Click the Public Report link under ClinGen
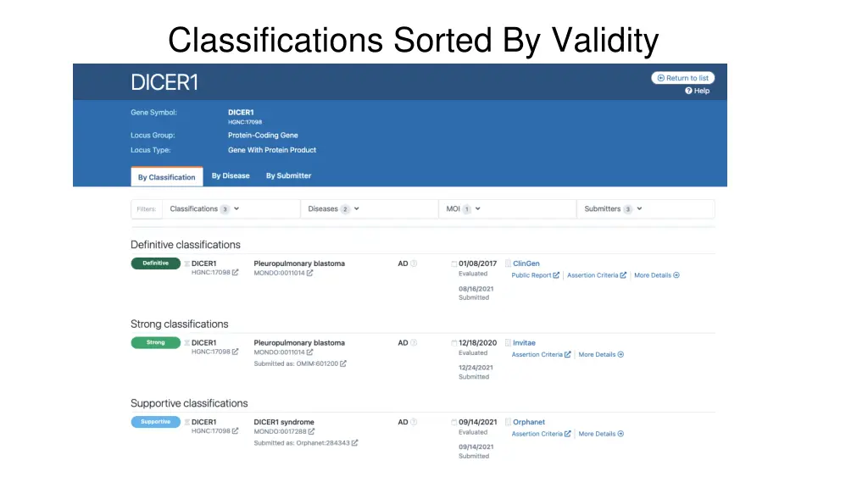 [531, 275]
